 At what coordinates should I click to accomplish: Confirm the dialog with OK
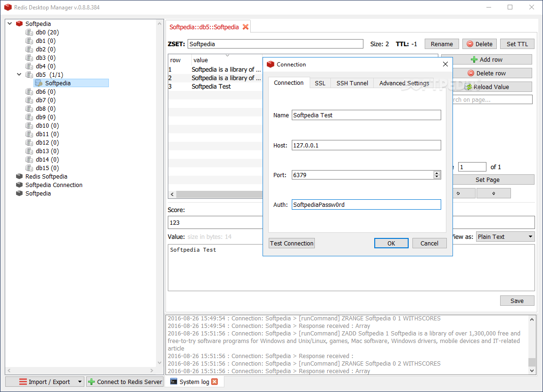coord(391,243)
